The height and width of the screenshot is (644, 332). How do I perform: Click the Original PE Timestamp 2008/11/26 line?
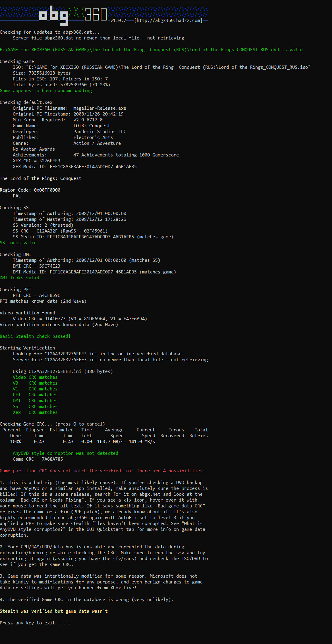point(68,114)
